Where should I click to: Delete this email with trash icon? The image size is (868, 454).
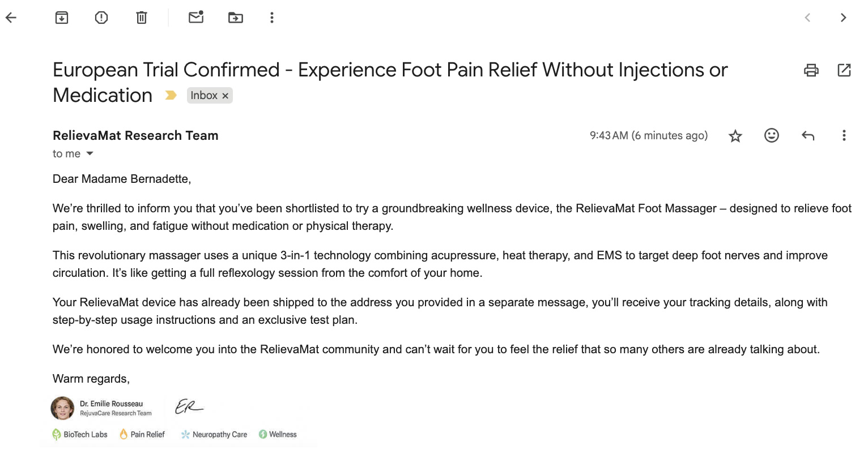pos(142,18)
